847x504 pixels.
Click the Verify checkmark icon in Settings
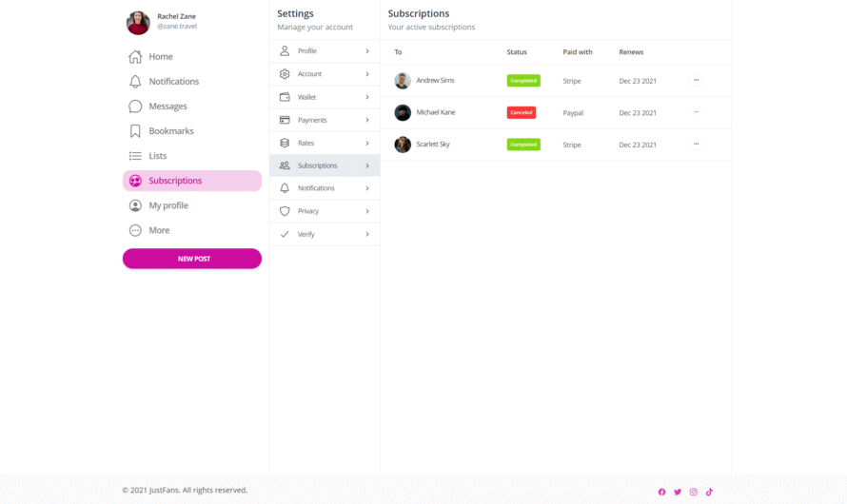[285, 234]
